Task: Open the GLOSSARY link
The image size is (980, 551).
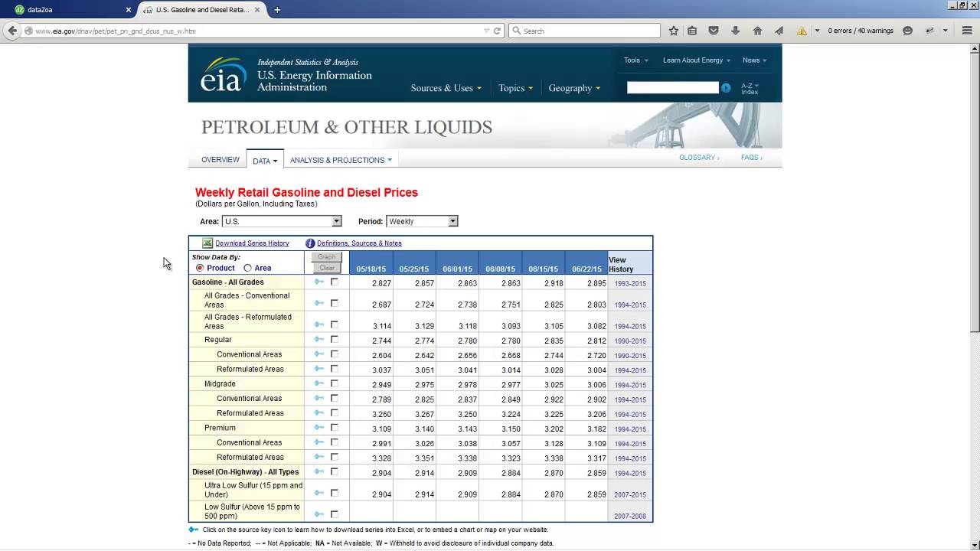Action: (699, 158)
